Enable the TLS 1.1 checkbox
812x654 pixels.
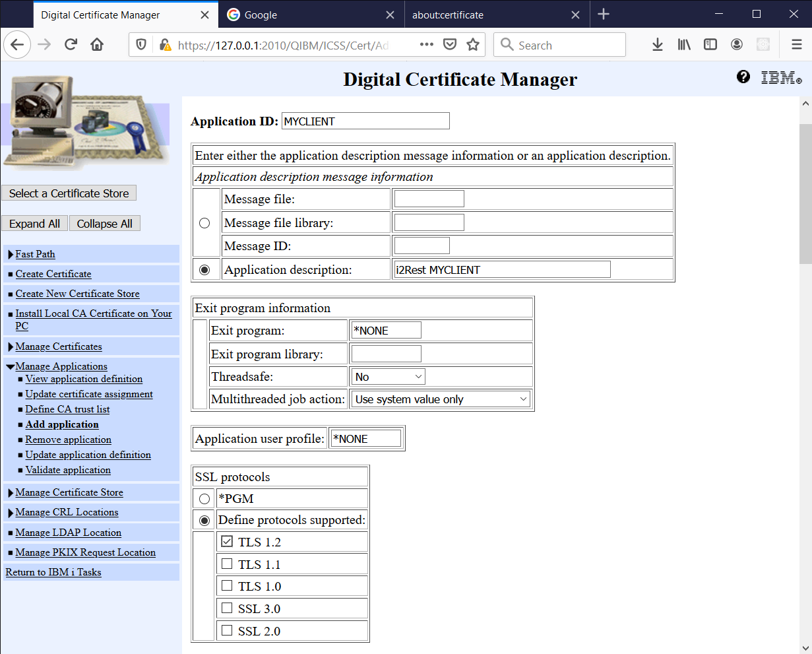[x=227, y=564]
